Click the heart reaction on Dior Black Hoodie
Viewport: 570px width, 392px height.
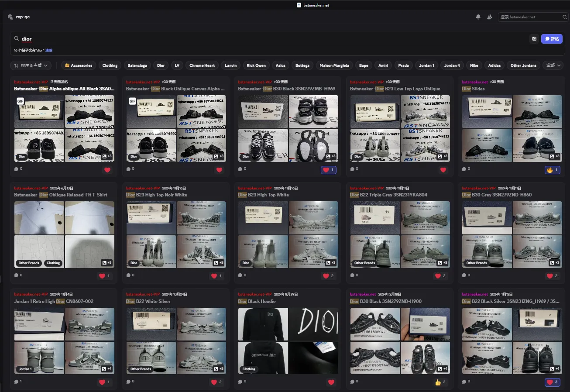coord(331,382)
